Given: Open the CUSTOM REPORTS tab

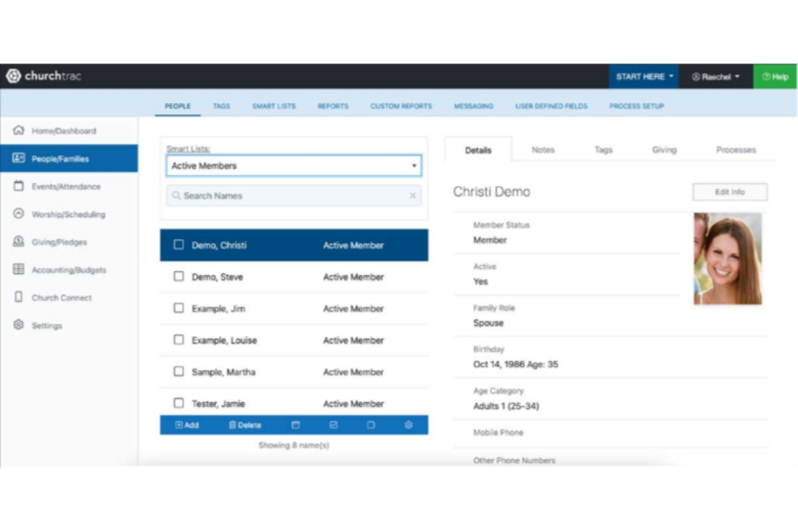Looking at the screenshot, I should click(401, 106).
